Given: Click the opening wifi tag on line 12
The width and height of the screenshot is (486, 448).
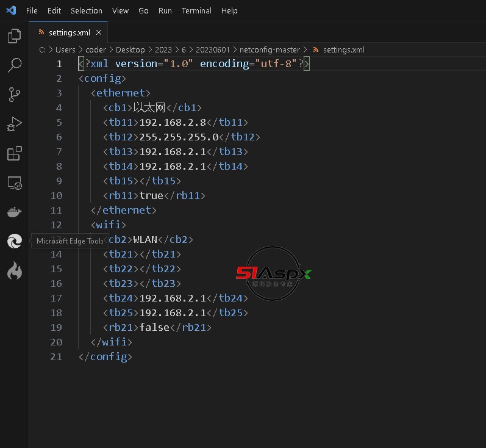Looking at the screenshot, I should [x=109, y=225].
